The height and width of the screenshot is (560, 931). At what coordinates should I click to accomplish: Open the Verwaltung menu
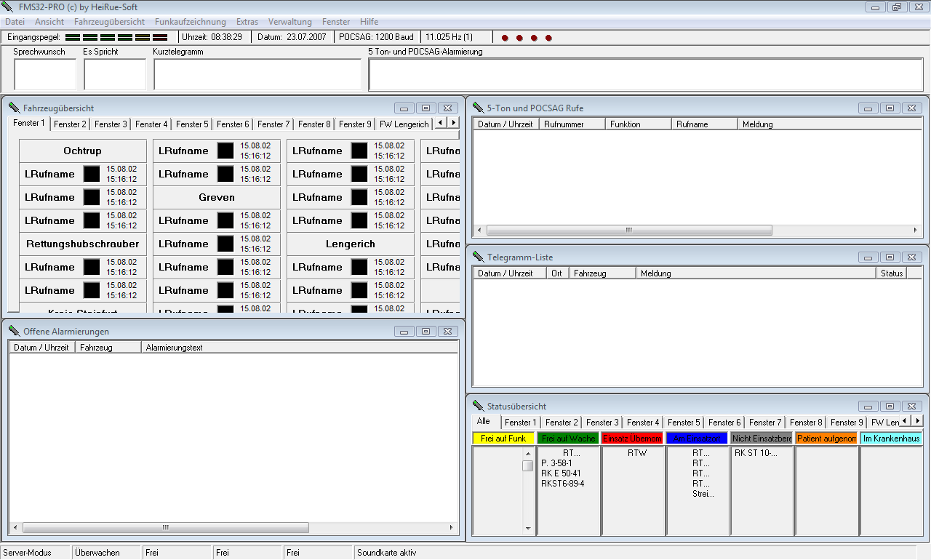point(289,22)
